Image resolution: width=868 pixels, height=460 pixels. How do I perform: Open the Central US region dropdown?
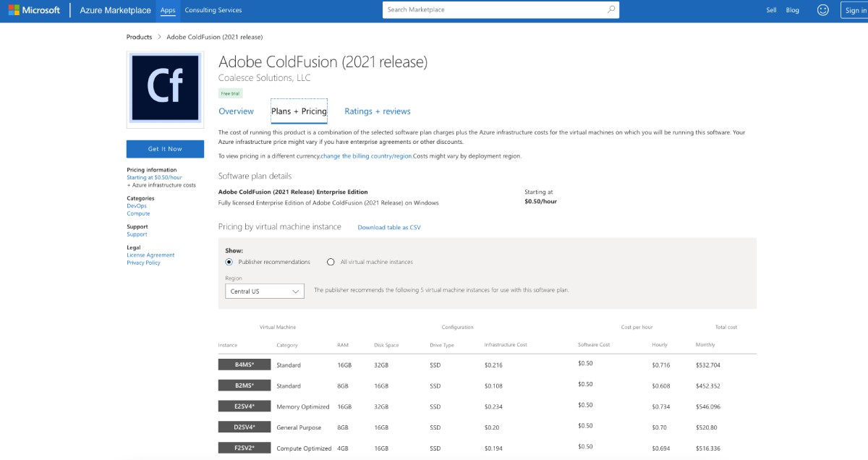264,290
